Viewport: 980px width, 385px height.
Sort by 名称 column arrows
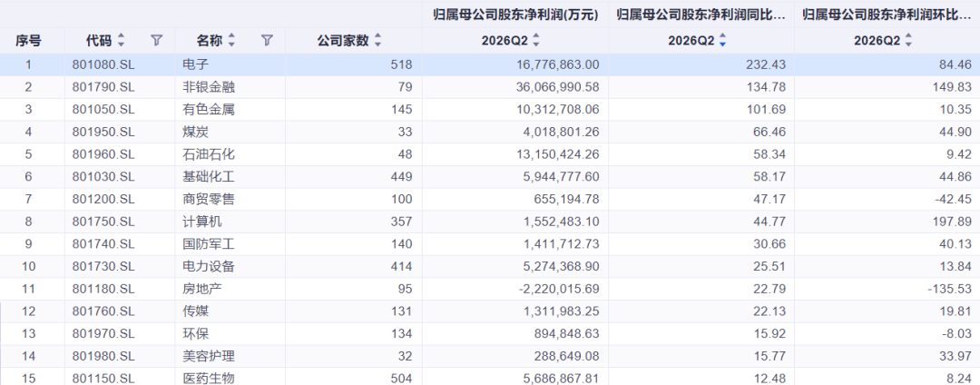click(232, 41)
